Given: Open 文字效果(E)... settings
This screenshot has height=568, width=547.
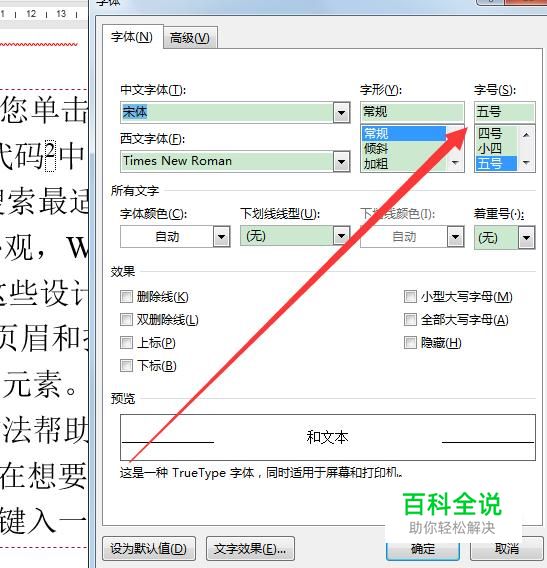Looking at the screenshot, I should click(x=250, y=549).
